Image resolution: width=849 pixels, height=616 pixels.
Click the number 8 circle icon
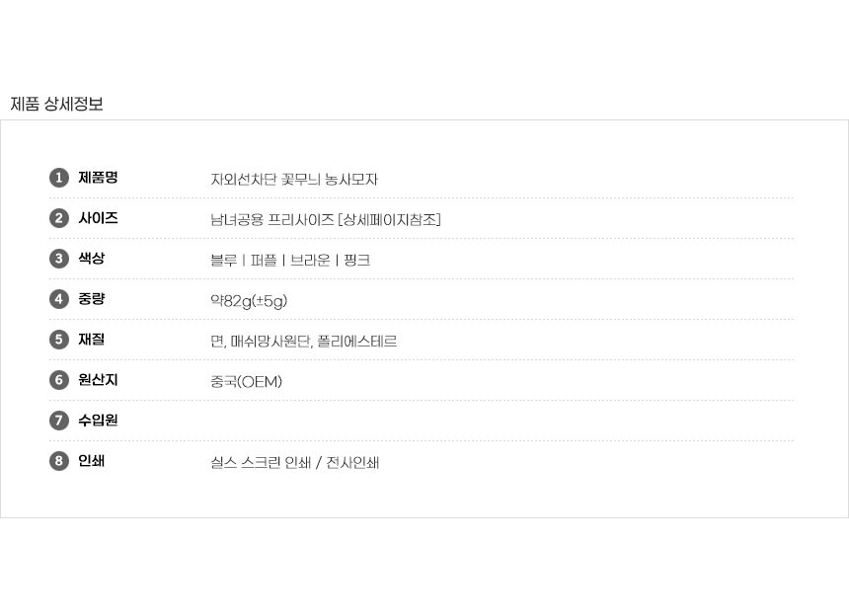[x=59, y=461]
